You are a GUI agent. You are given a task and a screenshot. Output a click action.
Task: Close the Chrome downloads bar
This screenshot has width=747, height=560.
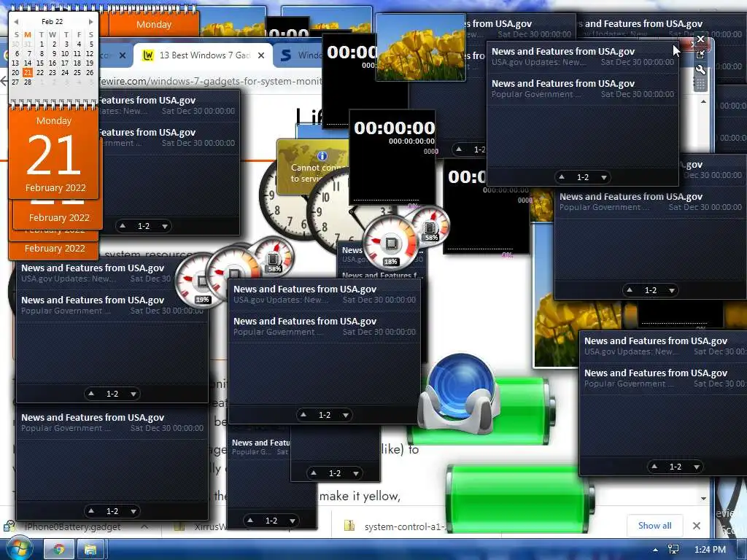tap(697, 526)
